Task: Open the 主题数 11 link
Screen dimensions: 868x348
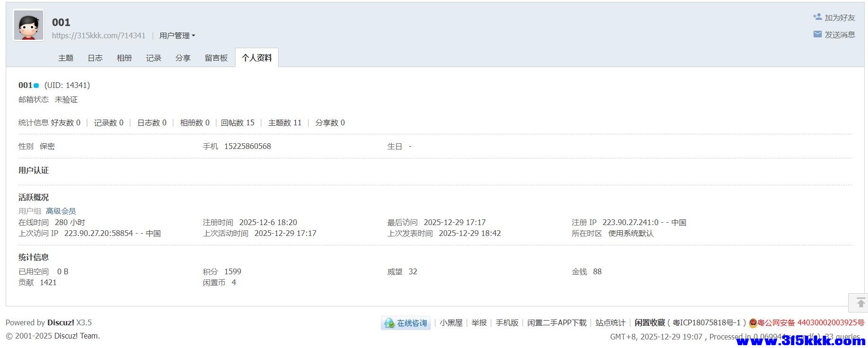Action: (x=285, y=122)
